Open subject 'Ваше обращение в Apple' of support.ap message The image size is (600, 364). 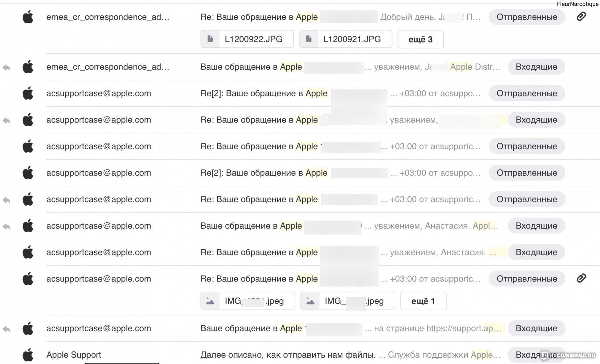(x=251, y=328)
